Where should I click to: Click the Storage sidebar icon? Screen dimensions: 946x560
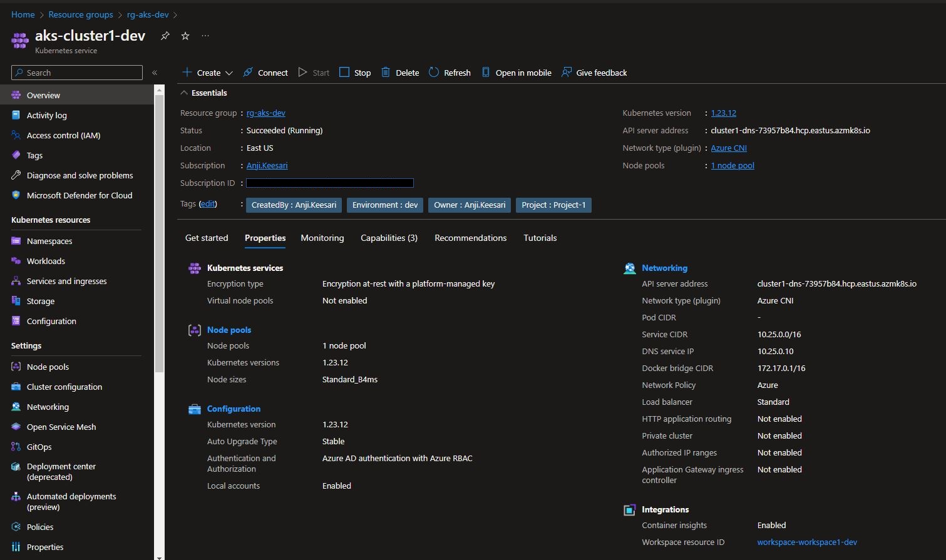coord(16,301)
